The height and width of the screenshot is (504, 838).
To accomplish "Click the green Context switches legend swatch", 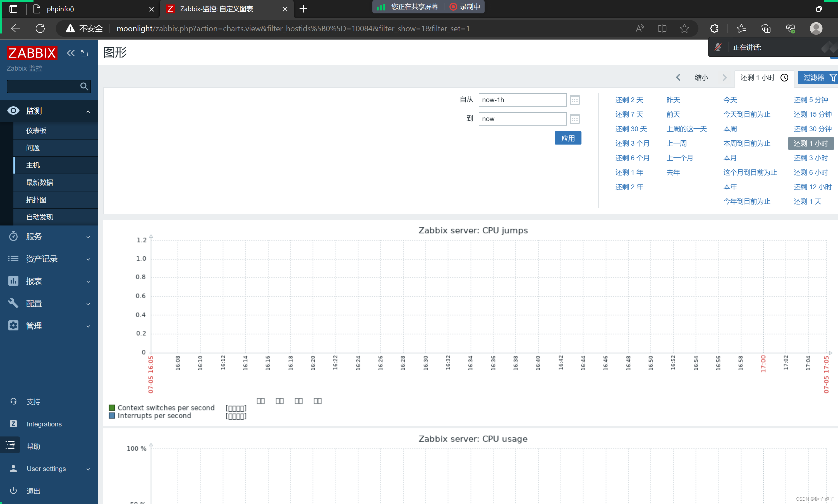I will coord(112,407).
